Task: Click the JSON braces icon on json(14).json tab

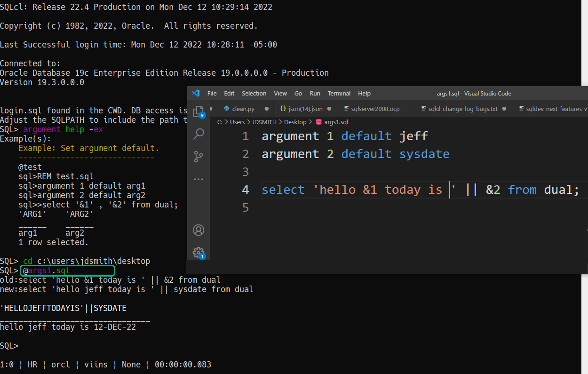Action: (x=283, y=109)
